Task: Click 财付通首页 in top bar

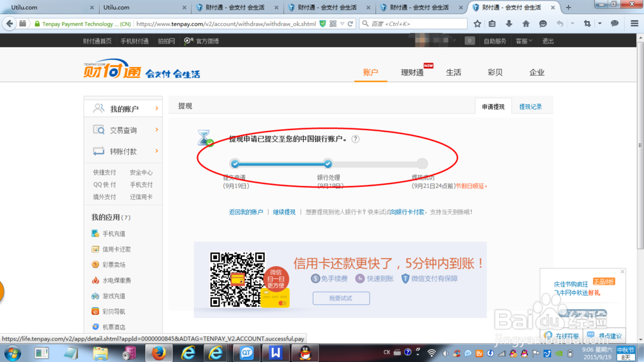Action: 97,41
